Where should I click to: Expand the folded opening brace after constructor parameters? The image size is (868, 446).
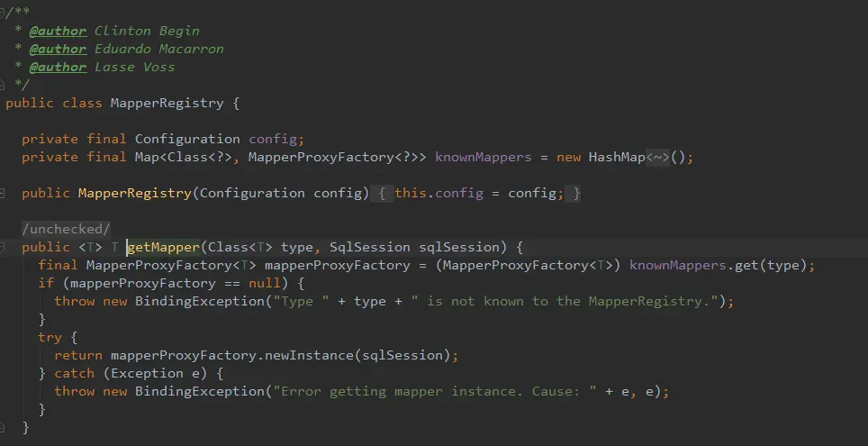[x=382, y=194]
